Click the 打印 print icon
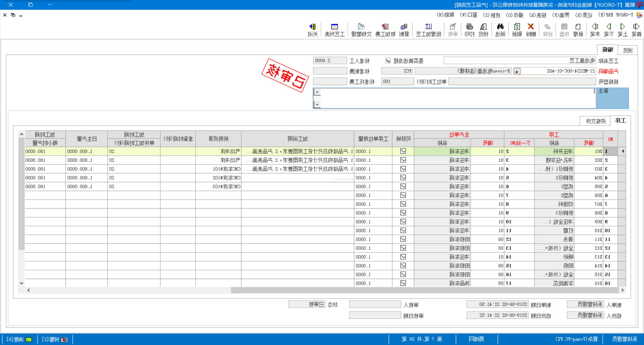The height and width of the screenshot is (345, 644). pos(470,29)
